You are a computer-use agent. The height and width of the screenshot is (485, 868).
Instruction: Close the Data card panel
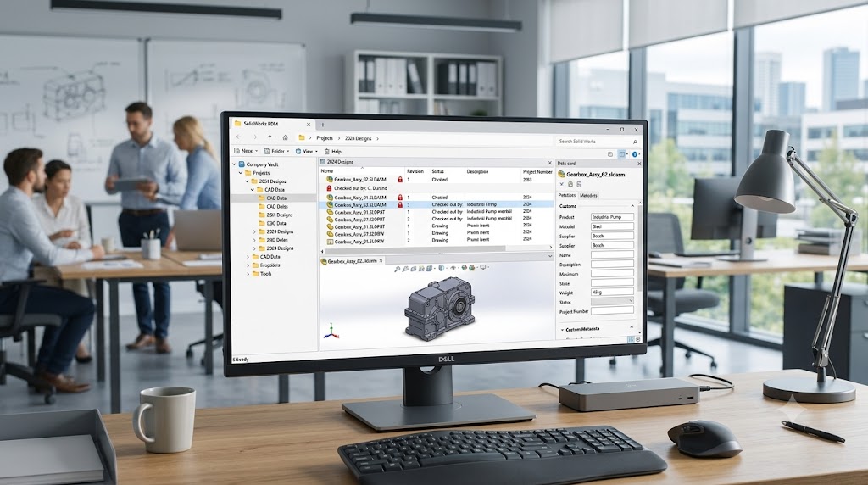click(639, 164)
